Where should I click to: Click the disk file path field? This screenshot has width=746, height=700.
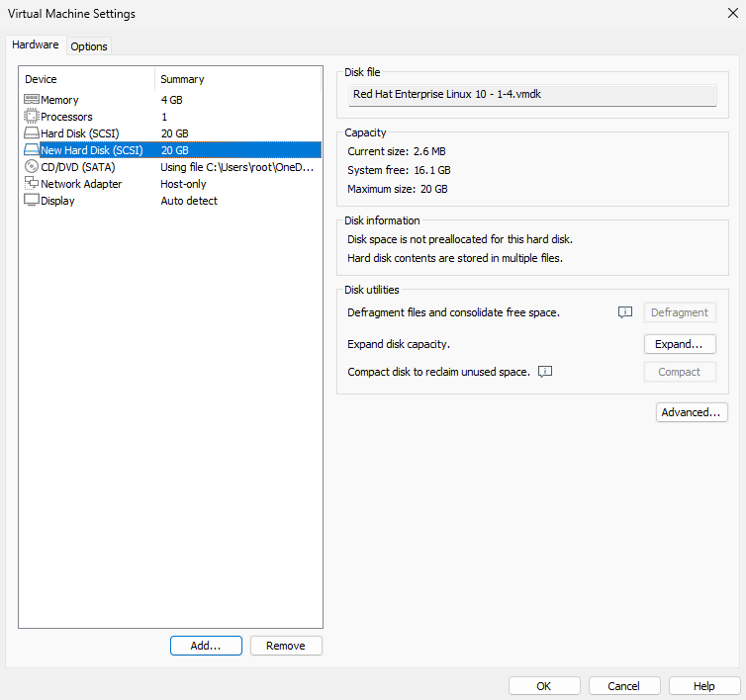coord(532,95)
